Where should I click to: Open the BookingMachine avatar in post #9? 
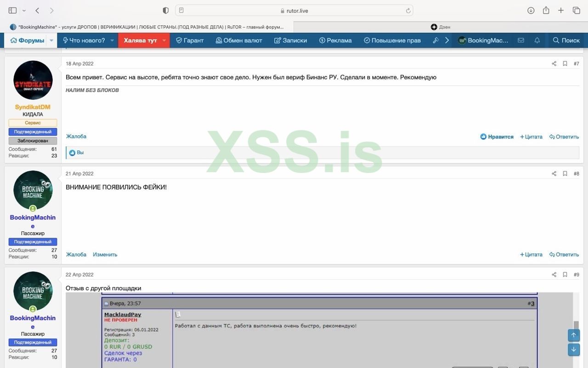pos(33,291)
